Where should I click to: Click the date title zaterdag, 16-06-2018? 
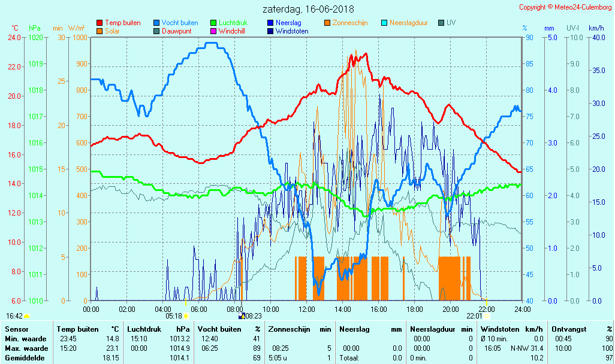[308, 10]
